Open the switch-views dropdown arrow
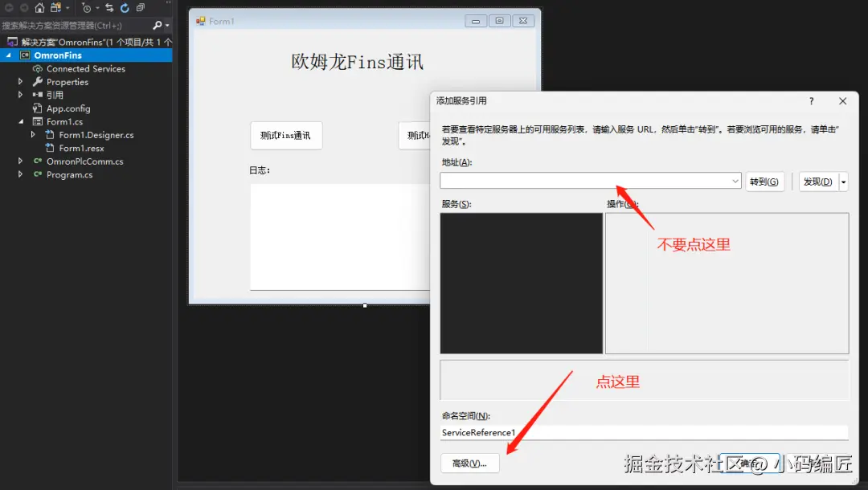The image size is (868, 490). pos(68,8)
